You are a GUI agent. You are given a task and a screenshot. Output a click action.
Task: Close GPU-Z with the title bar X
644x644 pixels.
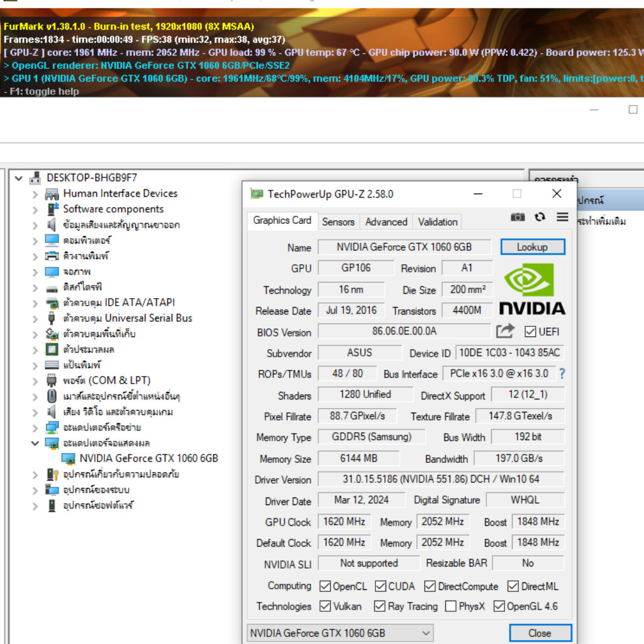[557, 194]
